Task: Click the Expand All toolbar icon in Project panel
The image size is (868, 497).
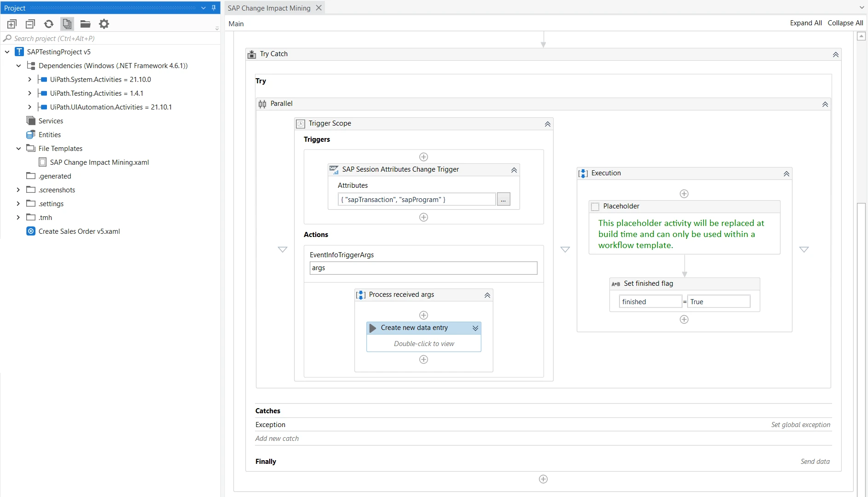Action: click(x=12, y=24)
